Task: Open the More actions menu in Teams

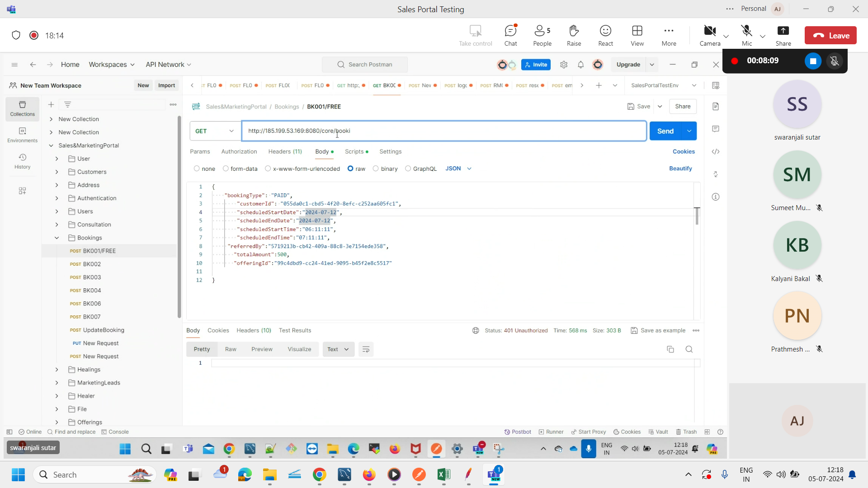Action: click(x=669, y=35)
